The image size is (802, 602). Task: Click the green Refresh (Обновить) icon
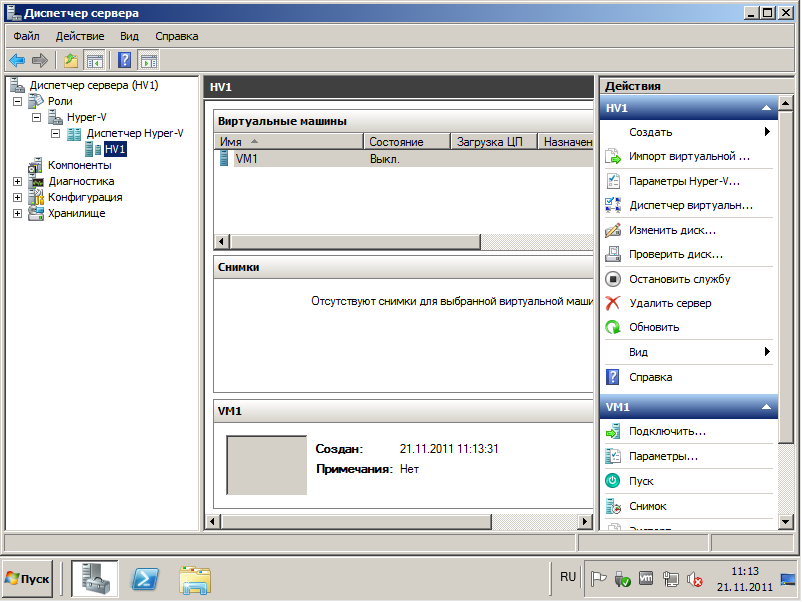pos(613,327)
